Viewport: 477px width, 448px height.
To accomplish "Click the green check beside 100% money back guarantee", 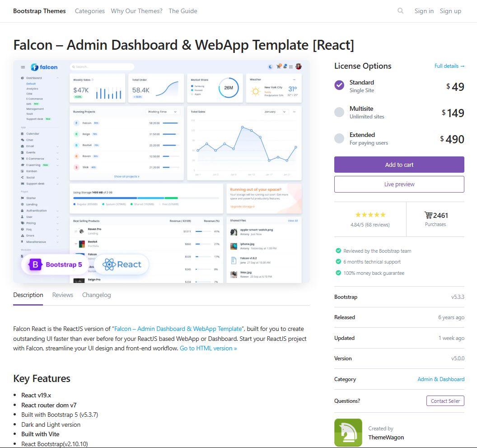I will (338, 273).
